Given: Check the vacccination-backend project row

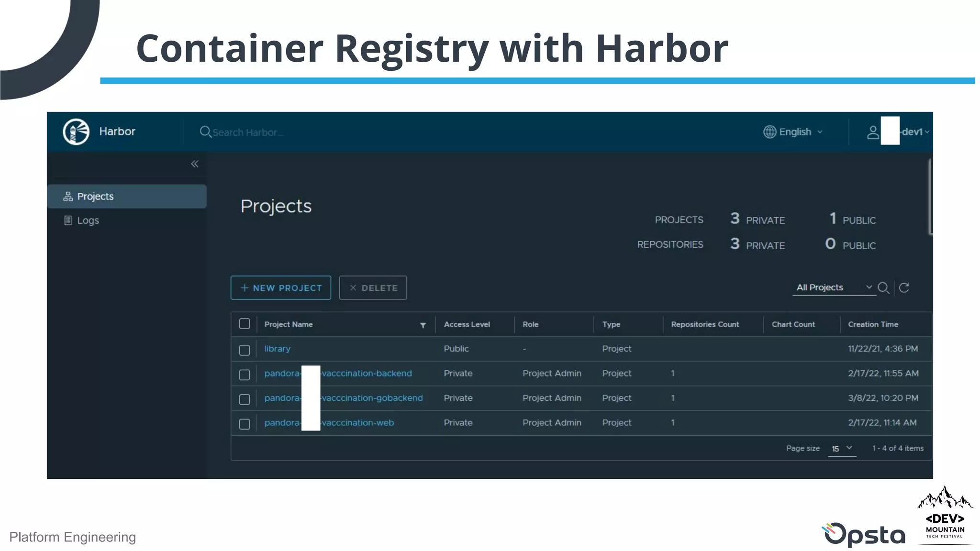Looking at the screenshot, I should 245,375.
